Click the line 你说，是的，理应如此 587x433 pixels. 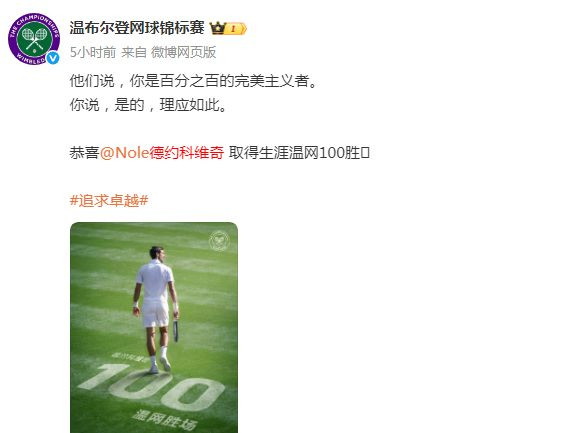click(148, 105)
